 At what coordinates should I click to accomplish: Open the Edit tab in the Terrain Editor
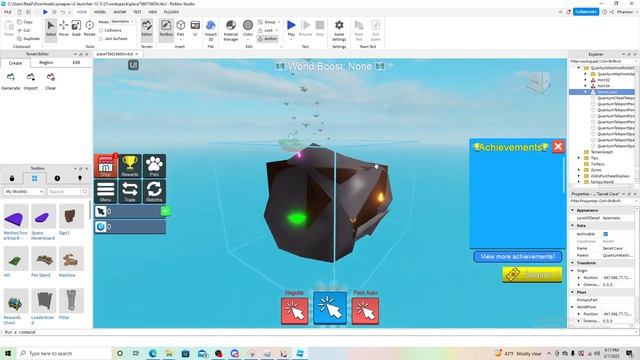(x=76, y=63)
